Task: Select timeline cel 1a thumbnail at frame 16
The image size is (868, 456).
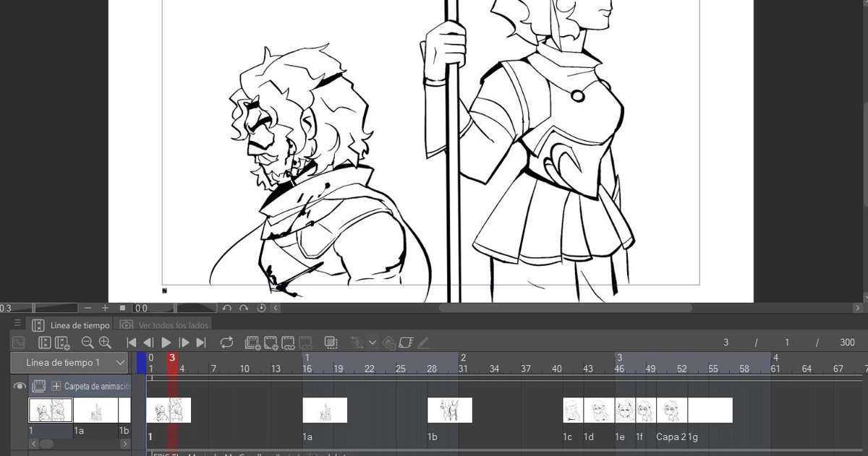Action: point(325,410)
